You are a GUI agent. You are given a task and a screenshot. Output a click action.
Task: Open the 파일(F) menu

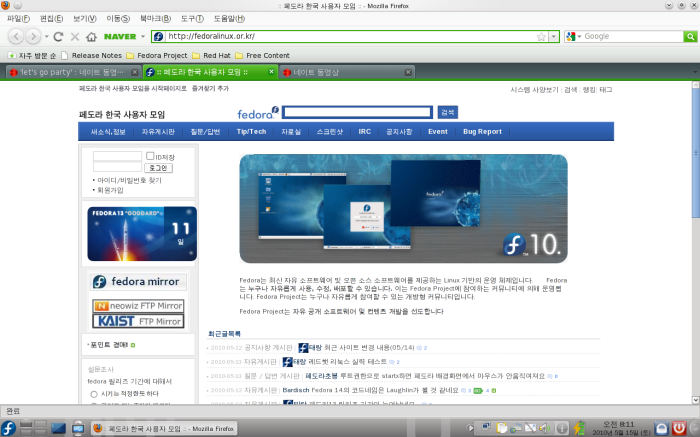[18, 19]
